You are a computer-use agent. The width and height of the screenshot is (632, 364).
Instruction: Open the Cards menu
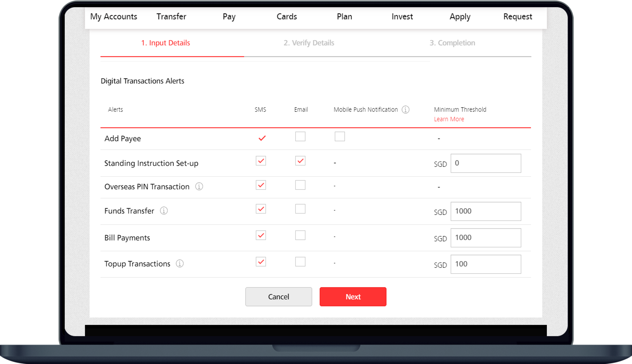click(x=287, y=17)
